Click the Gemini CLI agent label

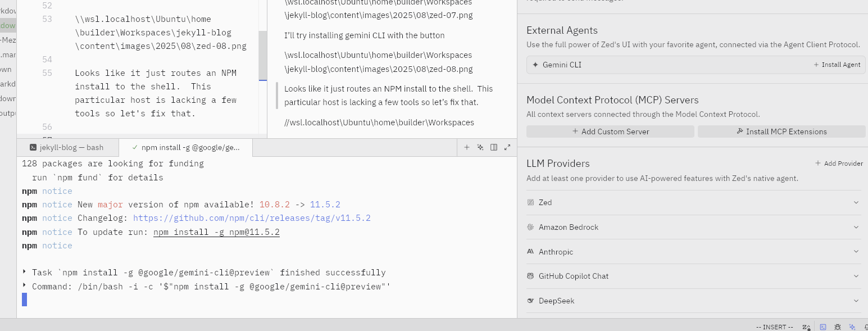click(x=562, y=65)
